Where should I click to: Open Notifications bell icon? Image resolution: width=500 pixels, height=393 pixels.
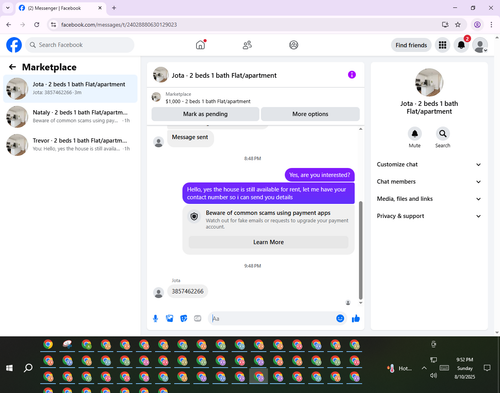(461, 45)
